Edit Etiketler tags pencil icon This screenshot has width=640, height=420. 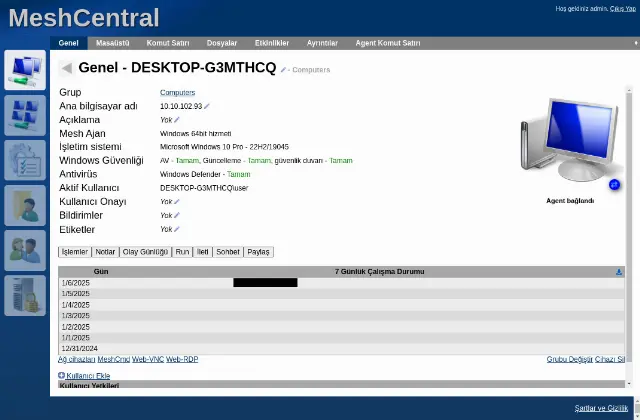[x=177, y=229]
